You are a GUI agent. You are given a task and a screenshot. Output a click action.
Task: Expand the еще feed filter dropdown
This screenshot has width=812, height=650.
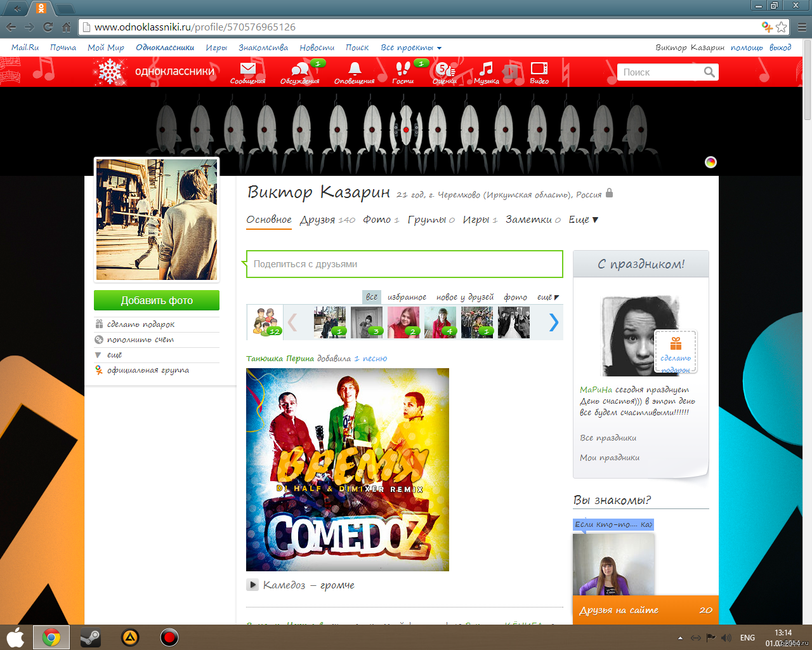548,297
